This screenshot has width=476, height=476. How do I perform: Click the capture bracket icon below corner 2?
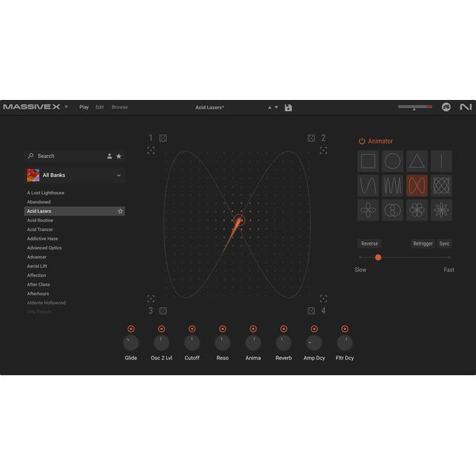click(x=324, y=150)
